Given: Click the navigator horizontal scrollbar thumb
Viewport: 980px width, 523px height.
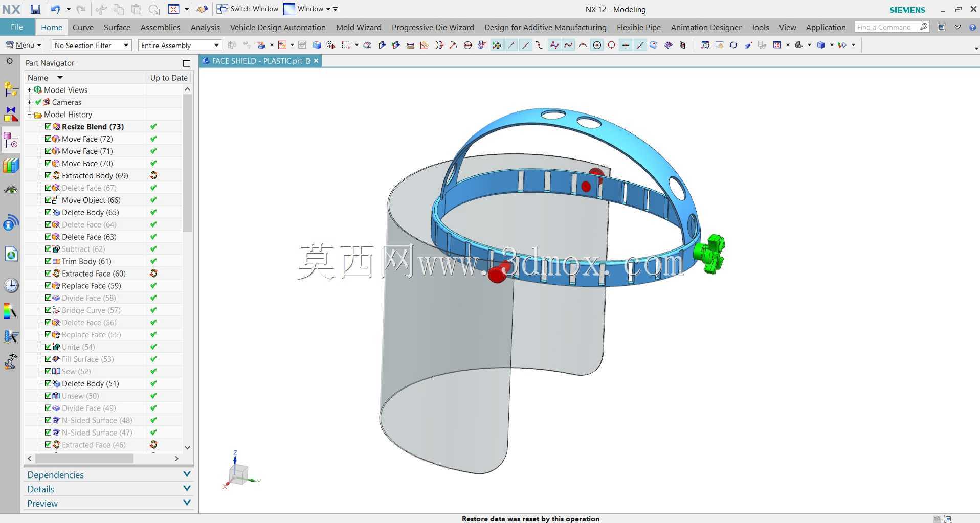Looking at the screenshot, I should 84,459.
